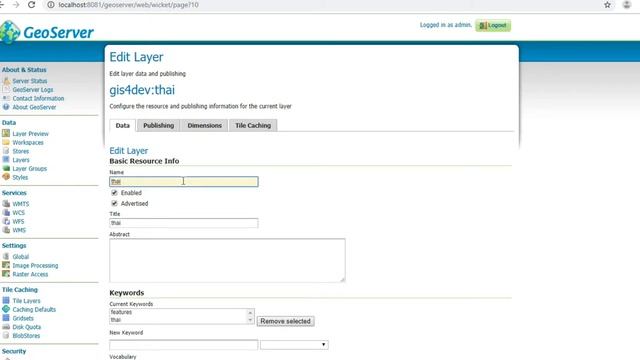This screenshot has width=640, height=360.
Task: Toggle the Enabled checkbox
Action: [114, 193]
